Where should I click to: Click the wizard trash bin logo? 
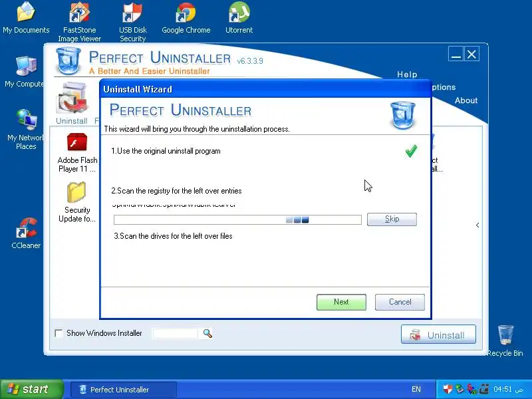coord(403,115)
